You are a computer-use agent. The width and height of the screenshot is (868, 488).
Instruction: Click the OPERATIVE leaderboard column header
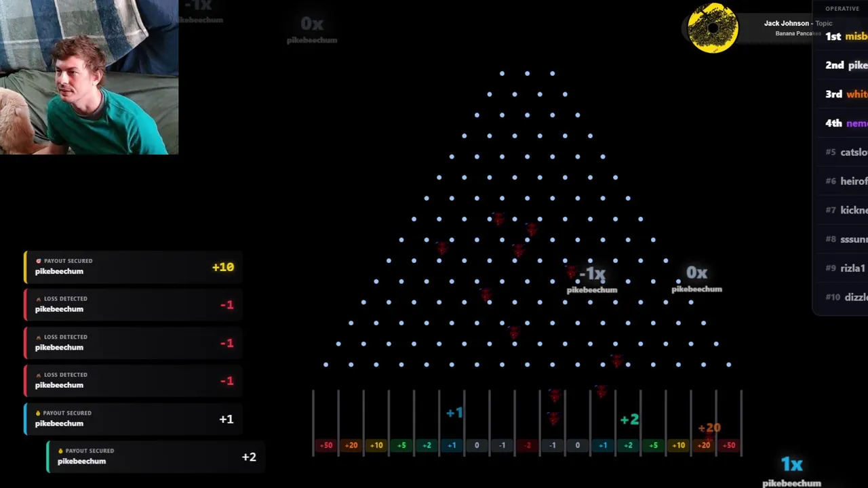(842, 9)
